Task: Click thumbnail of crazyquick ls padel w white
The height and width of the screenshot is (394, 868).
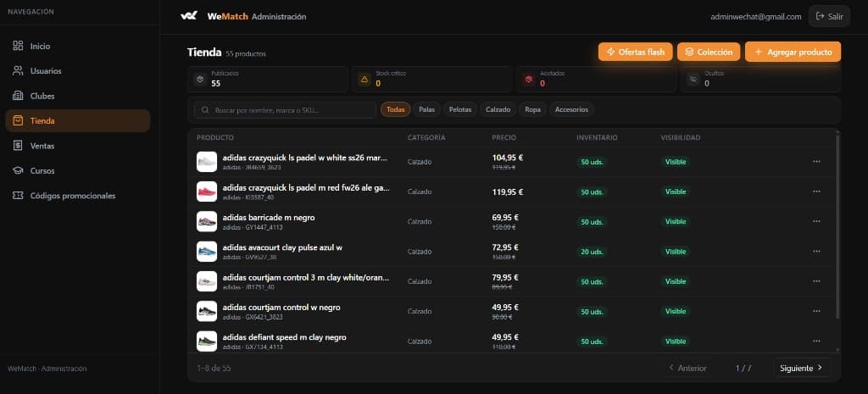Action: point(207,162)
